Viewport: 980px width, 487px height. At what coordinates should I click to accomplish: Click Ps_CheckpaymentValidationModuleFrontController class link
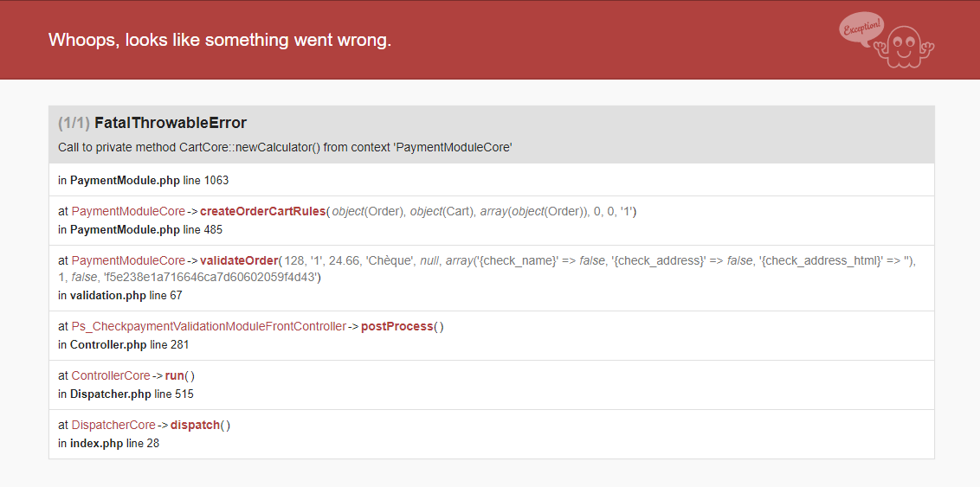(x=209, y=326)
